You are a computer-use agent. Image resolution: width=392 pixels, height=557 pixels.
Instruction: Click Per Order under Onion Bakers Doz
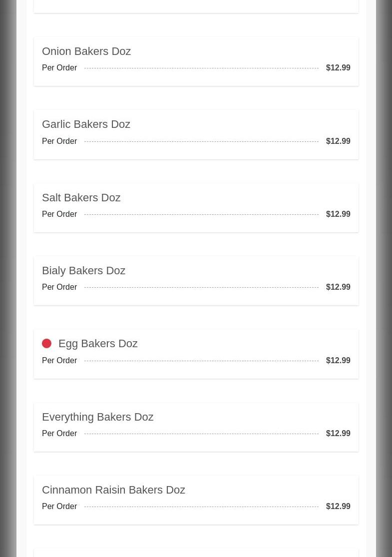click(59, 68)
